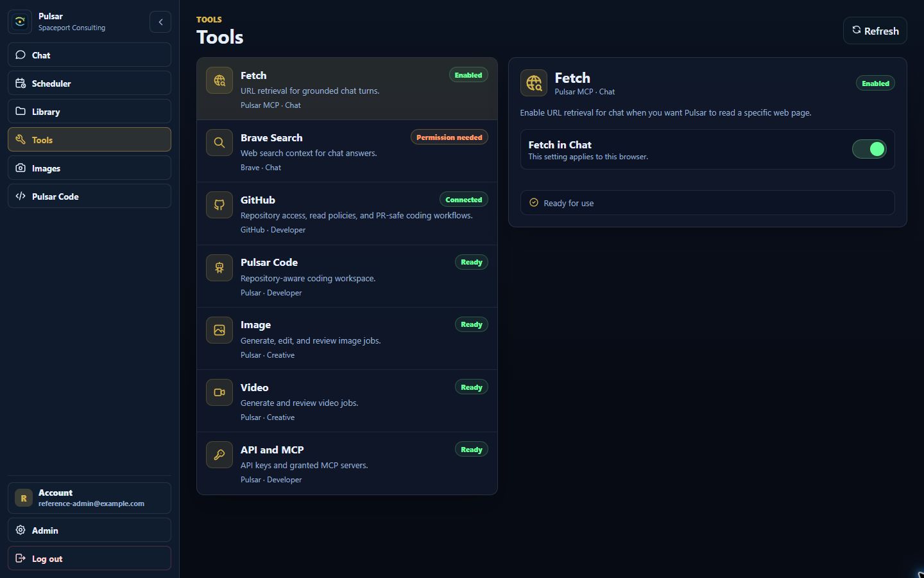
Task: Click the Ready for use checkmark icon
Action: click(x=534, y=203)
